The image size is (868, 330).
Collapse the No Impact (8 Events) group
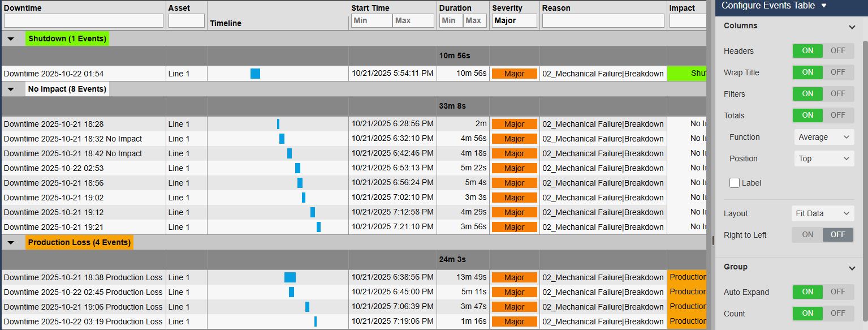pyautogui.click(x=11, y=89)
